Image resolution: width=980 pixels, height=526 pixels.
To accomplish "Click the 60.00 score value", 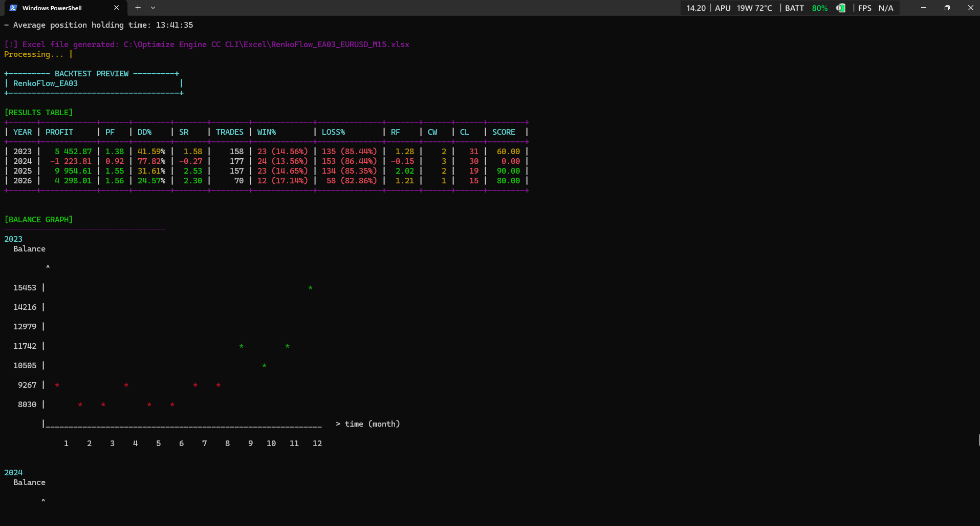I will pyautogui.click(x=508, y=152).
